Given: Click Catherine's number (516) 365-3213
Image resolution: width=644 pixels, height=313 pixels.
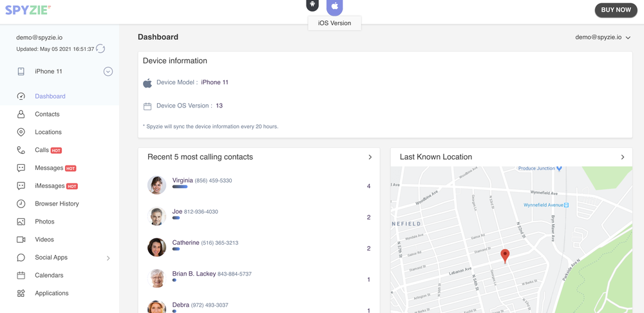Looking at the screenshot, I should (220, 243).
